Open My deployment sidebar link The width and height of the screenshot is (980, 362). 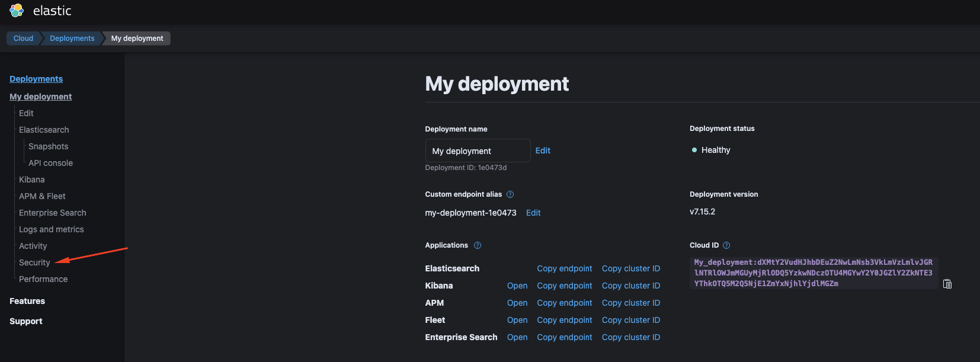(x=40, y=97)
